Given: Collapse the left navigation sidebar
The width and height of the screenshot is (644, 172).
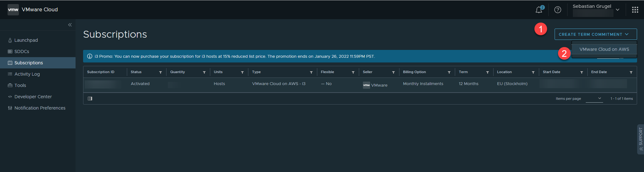Looking at the screenshot, I should click(70, 25).
